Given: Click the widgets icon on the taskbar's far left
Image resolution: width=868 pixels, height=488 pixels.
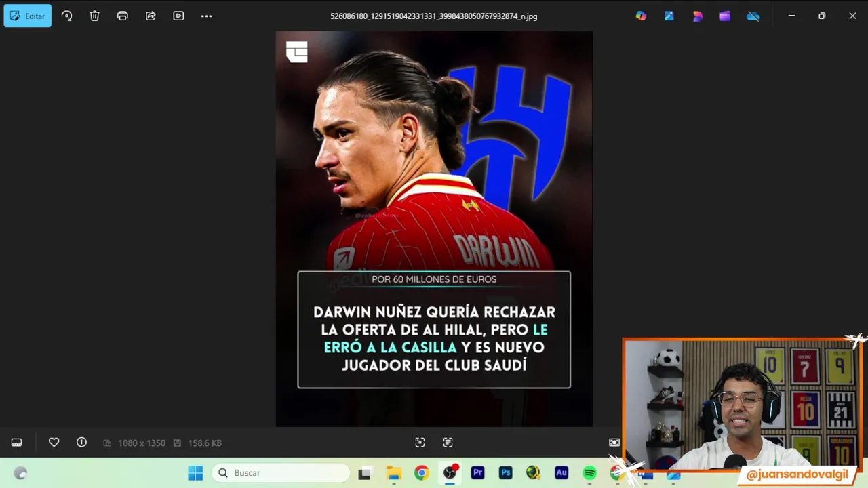Looking at the screenshot, I should pyautogui.click(x=20, y=473).
